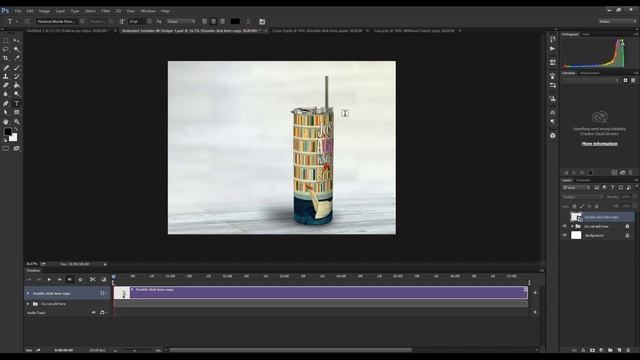The image size is (640, 360).
Task: Click the foreground color swatch
Action: coord(8,132)
